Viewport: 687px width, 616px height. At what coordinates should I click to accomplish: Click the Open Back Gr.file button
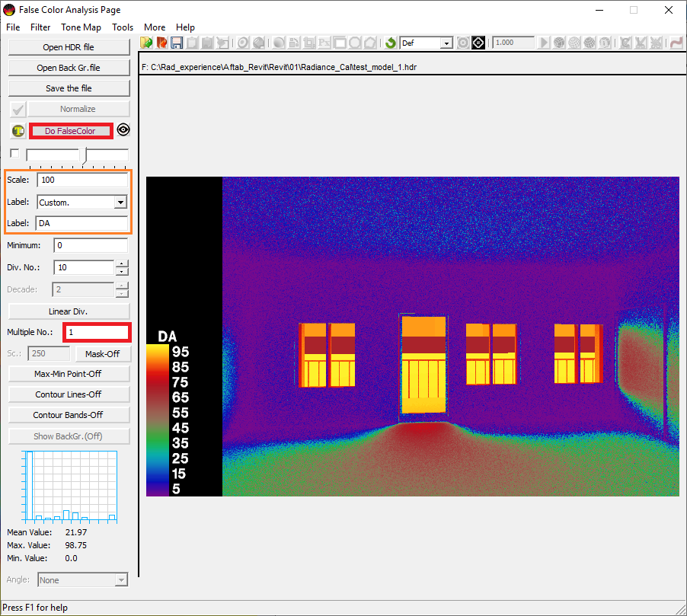69,68
